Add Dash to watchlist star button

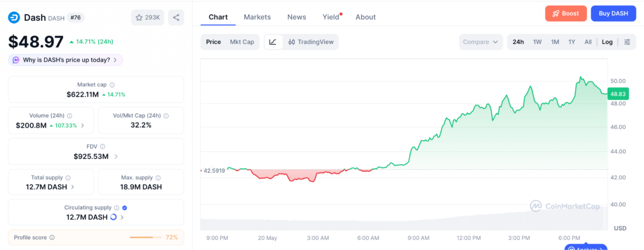click(148, 17)
